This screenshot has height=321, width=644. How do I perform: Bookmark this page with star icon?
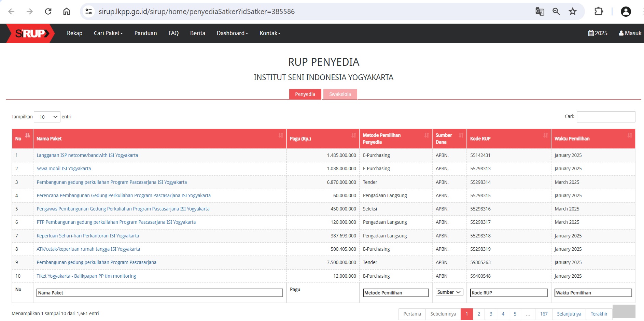[573, 12]
